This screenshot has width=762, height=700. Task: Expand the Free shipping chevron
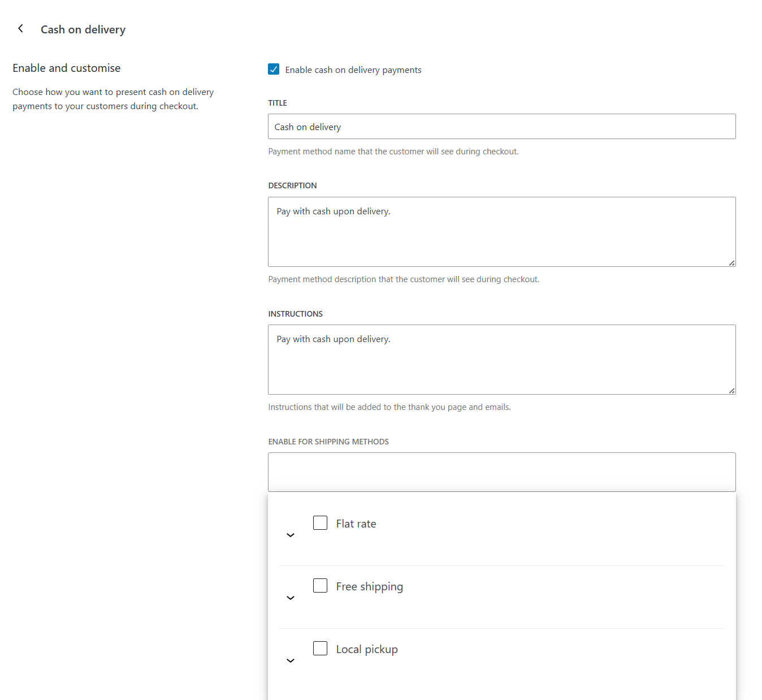click(291, 598)
